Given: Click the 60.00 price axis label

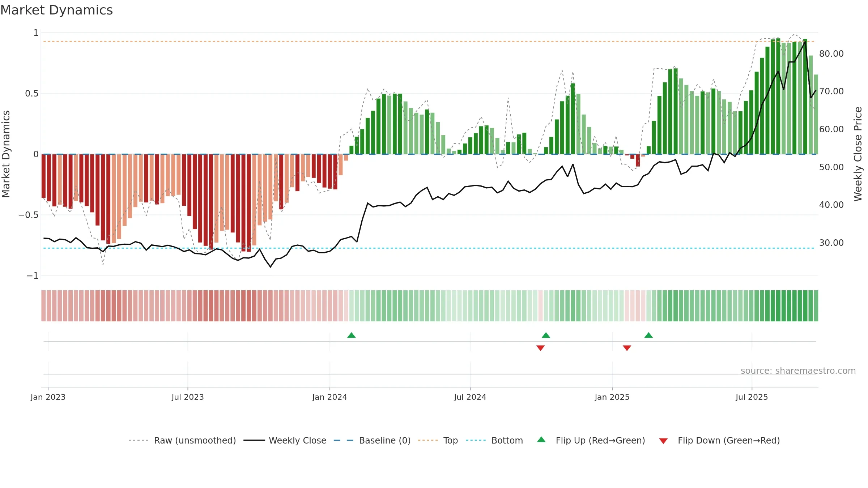Looking at the screenshot, I should pos(831,129).
